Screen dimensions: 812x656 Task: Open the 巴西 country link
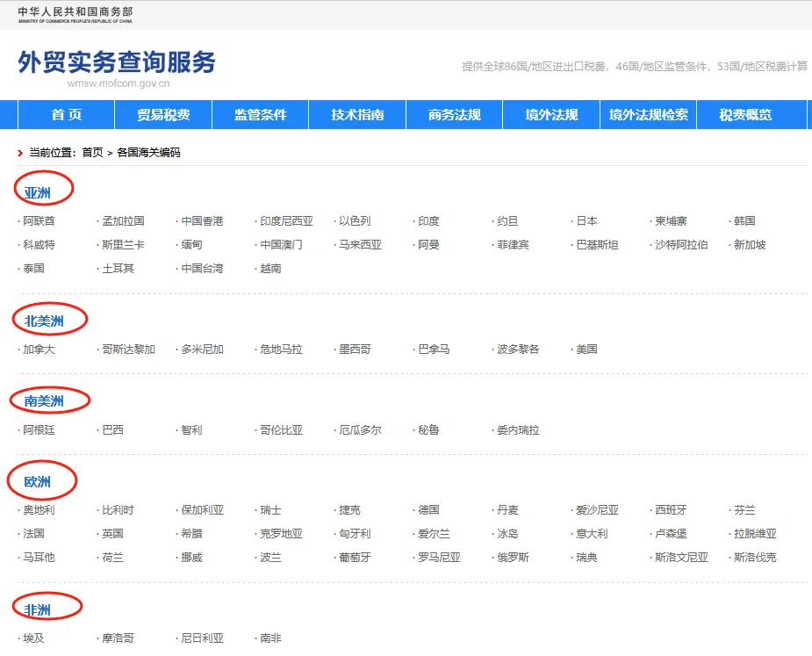pos(113,429)
